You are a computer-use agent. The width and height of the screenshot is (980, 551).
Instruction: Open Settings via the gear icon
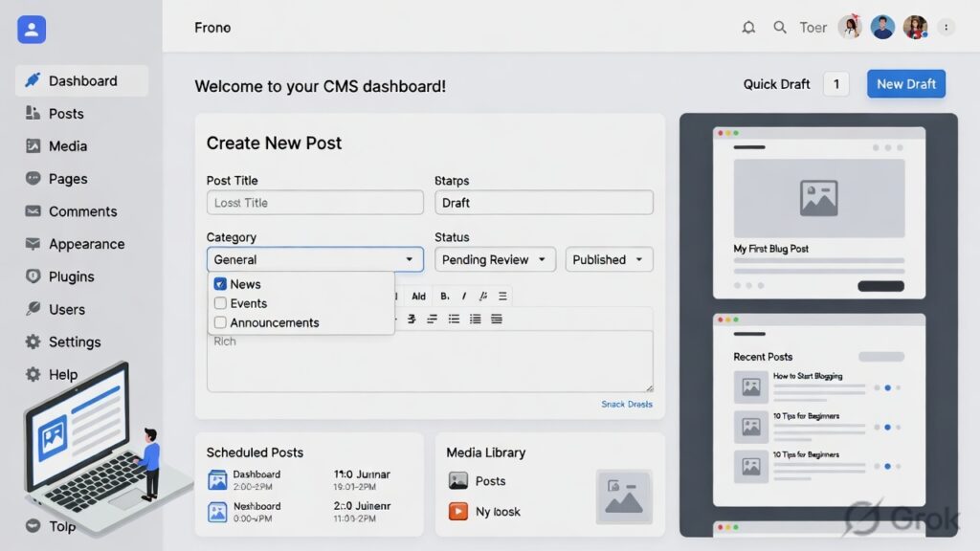[33, 342]
